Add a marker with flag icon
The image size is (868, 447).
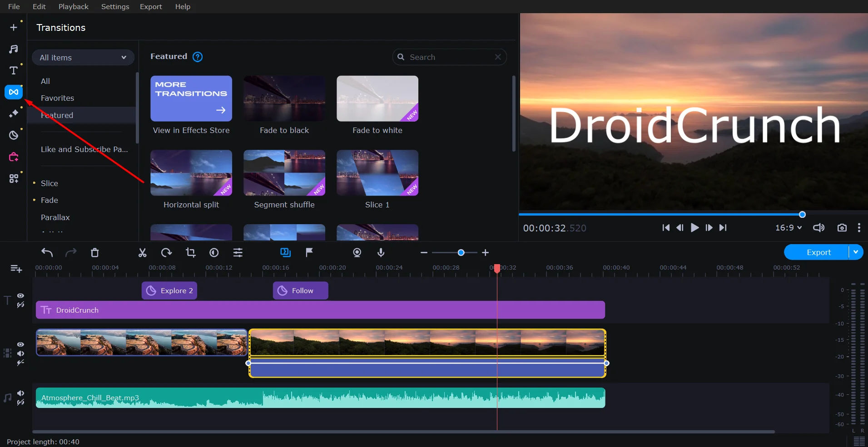coord(309,252)
